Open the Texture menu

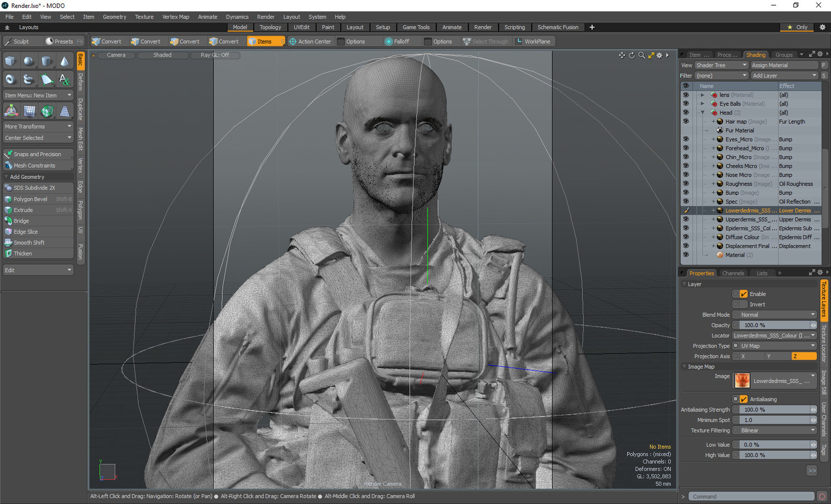tap(144, 17)
